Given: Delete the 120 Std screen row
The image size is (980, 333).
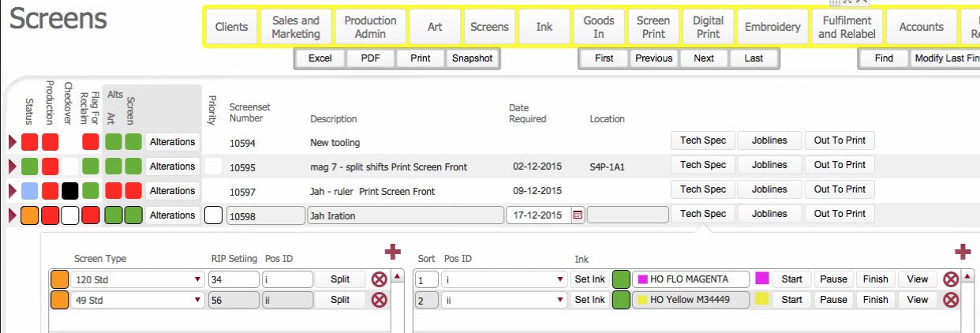Looking at the screenshot, I should point(380,279).
